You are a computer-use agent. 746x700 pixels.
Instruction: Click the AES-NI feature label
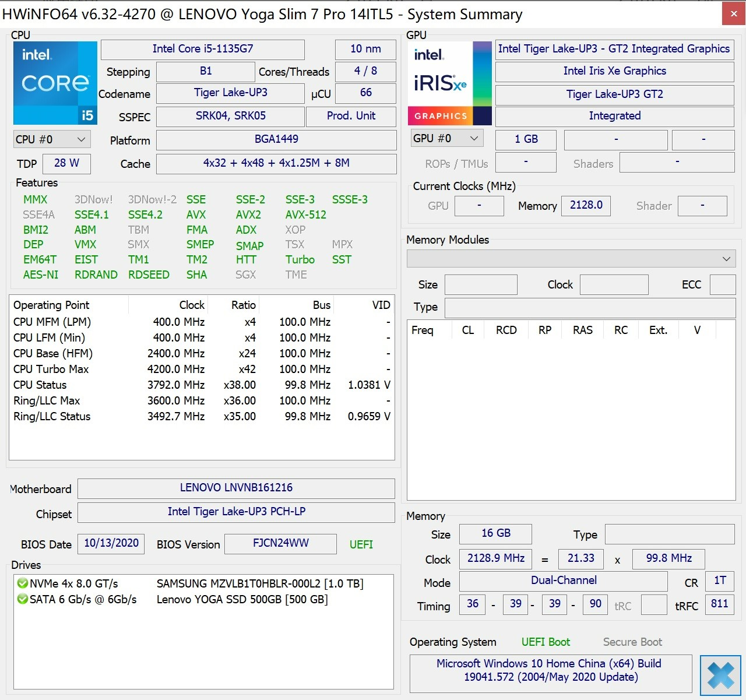[x=41, y=275]
